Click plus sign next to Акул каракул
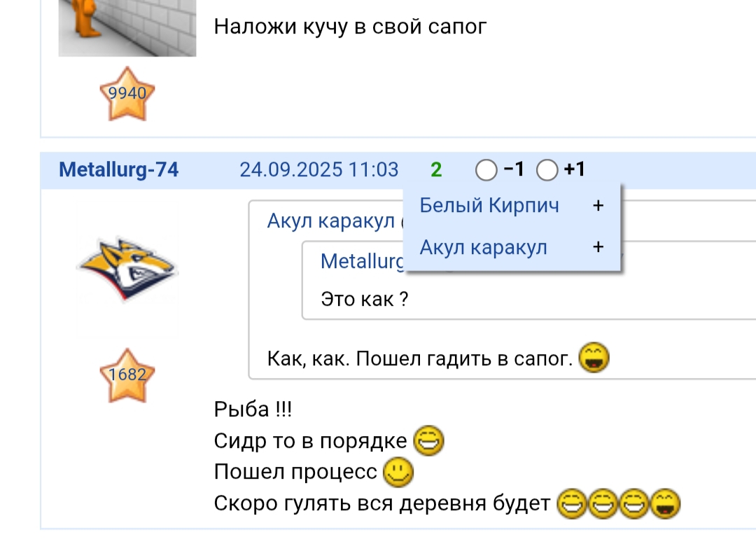The height and width of the screenshot is (539, 756). pyautogui.click(x=598, y=247)
